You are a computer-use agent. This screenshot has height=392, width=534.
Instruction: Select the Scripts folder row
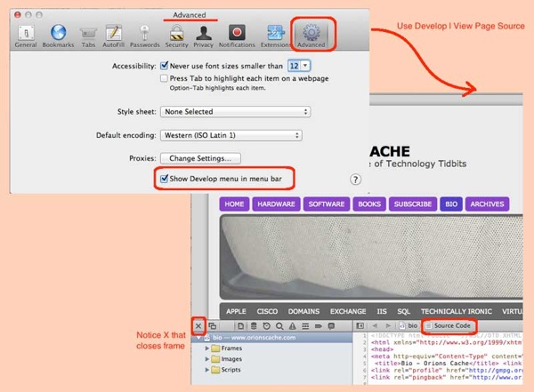[x=271, y=369]
